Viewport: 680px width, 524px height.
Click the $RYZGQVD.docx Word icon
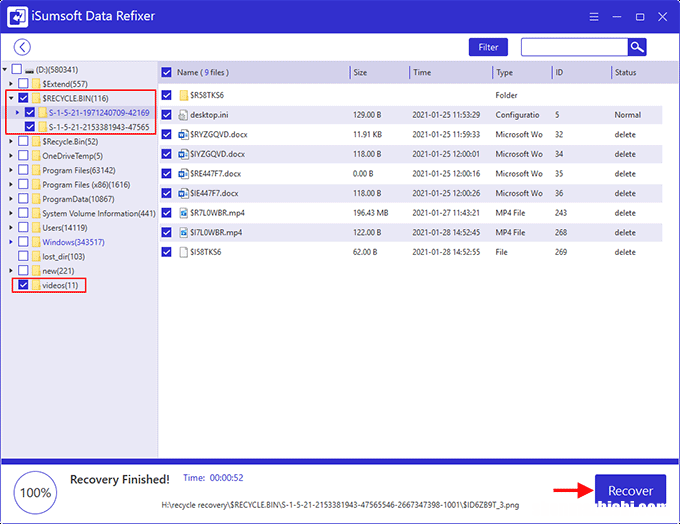click(x=183, y=134)
